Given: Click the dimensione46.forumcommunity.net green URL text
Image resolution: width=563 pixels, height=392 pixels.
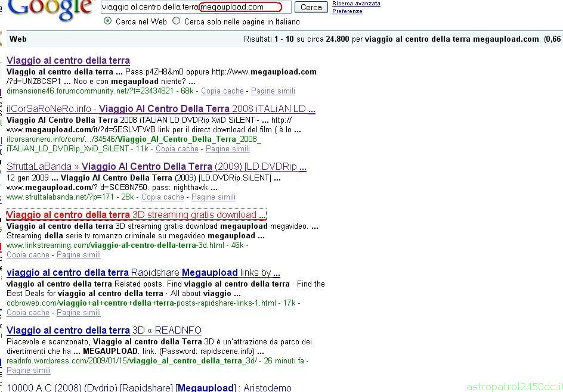Looking at the screenshot, I should tap(90, 91).
